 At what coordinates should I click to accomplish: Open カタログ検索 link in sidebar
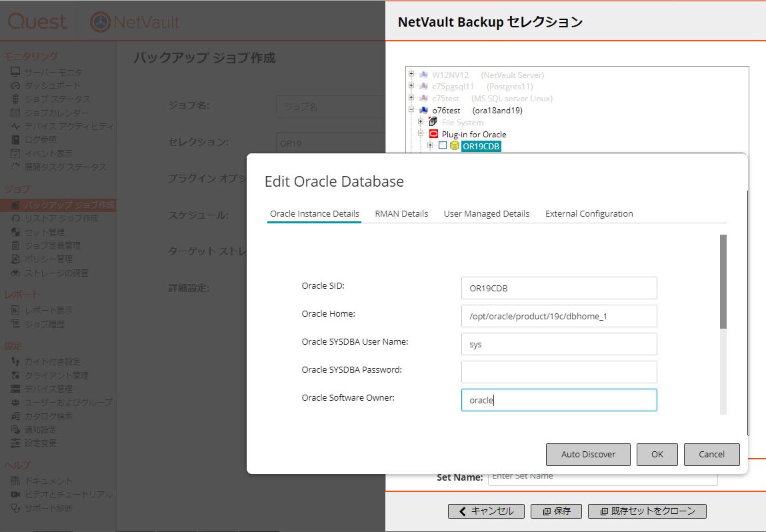click(x=49, y=416)
